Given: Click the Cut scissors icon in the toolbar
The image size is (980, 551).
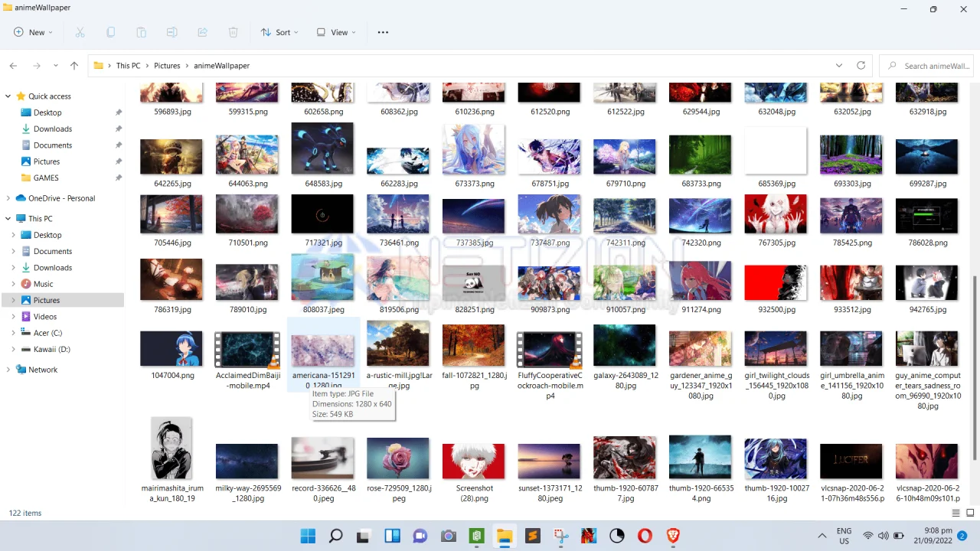Looking at the screenshot, I should (x=80, y=32).
